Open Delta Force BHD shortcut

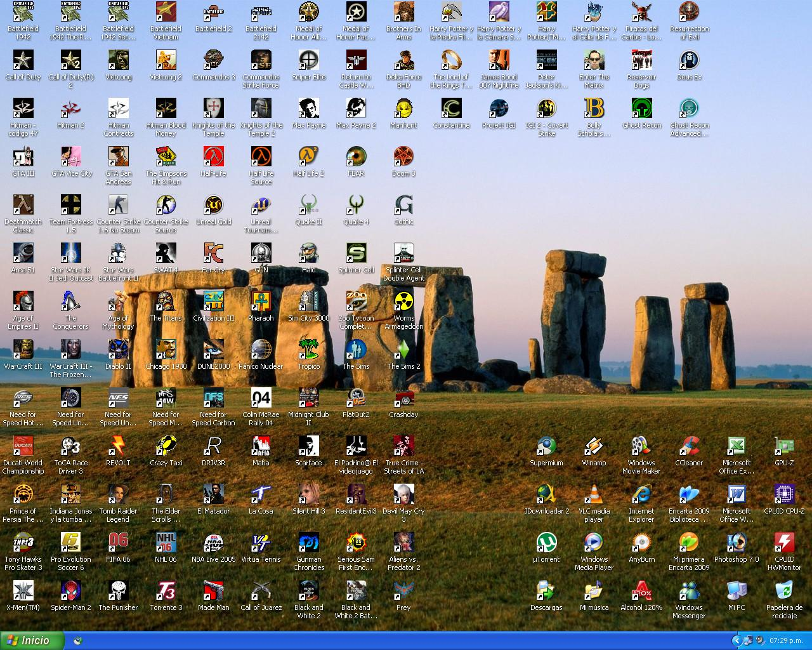pos(404,70)
